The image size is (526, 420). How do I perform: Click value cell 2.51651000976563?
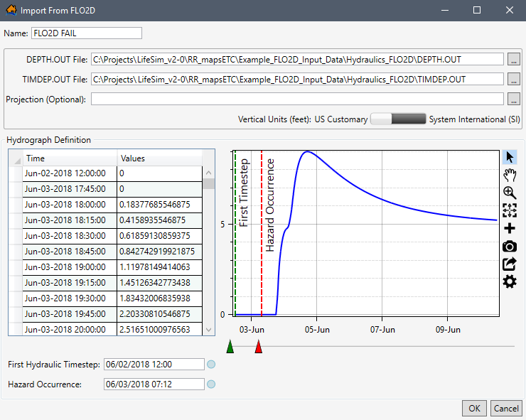point(160,329)
